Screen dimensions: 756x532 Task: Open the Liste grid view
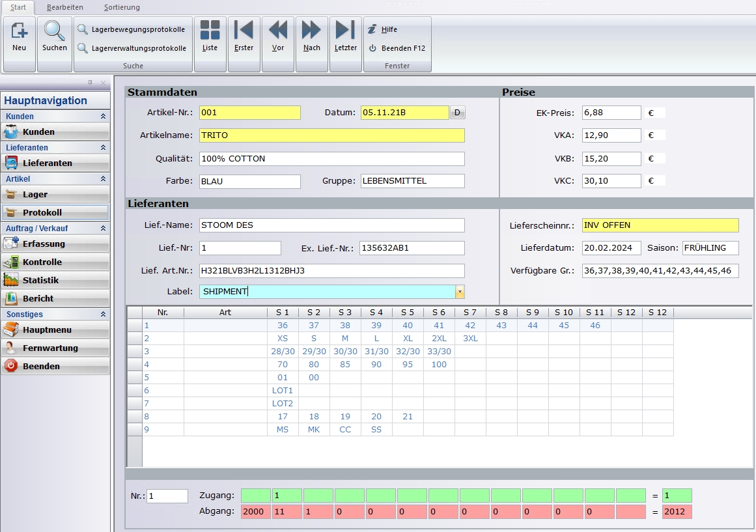point(210,36)
